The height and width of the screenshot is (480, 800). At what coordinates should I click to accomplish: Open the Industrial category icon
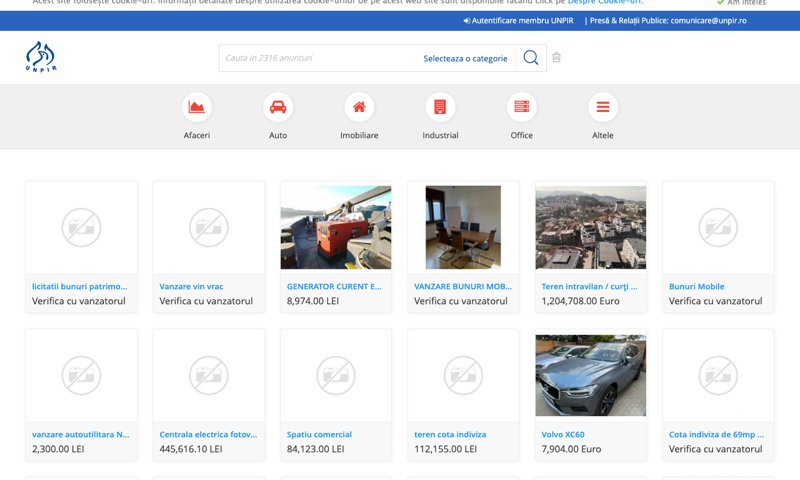[x=440, y=107]
